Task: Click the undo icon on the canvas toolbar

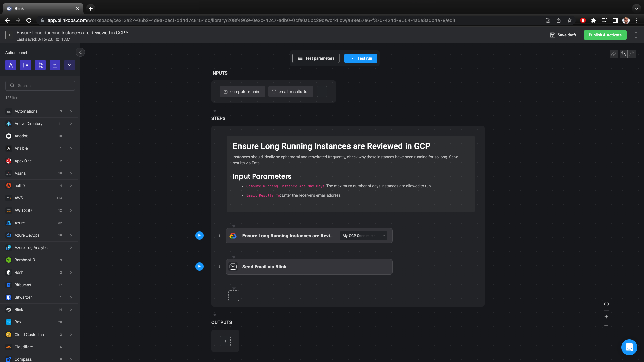Action: coord(623,54)
